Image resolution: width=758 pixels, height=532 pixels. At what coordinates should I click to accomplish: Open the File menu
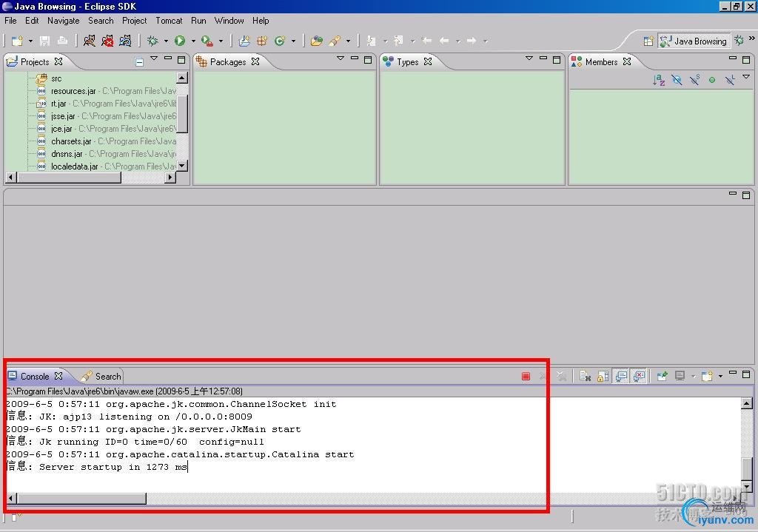tap(10, 20)
